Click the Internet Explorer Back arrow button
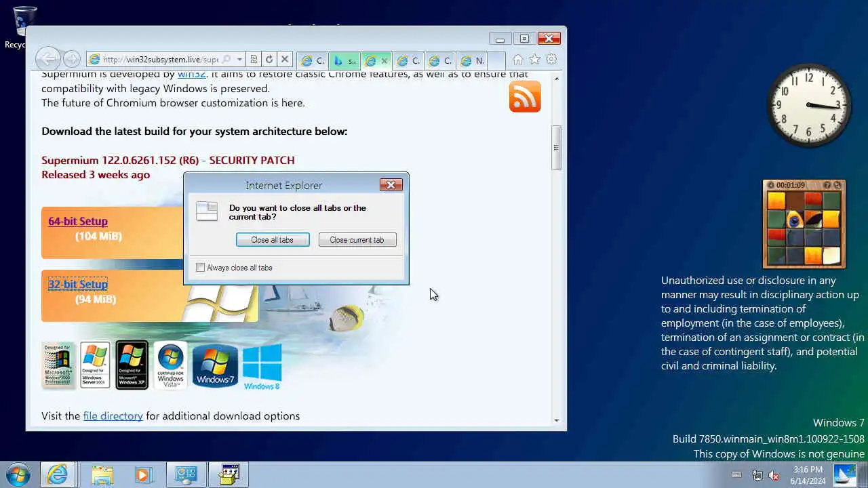Viewport: 868px width, 488px height. coord(47,59)
